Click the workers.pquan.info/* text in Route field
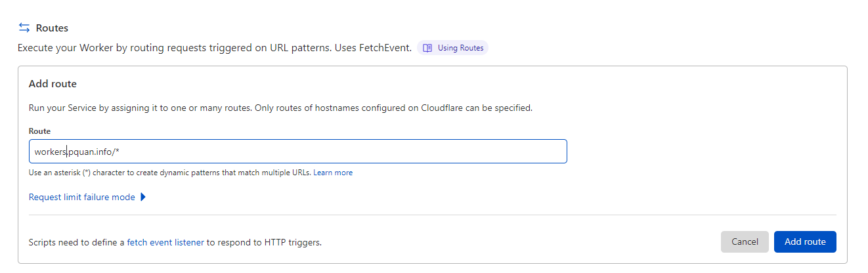The image size is (868, 273). 77,152
